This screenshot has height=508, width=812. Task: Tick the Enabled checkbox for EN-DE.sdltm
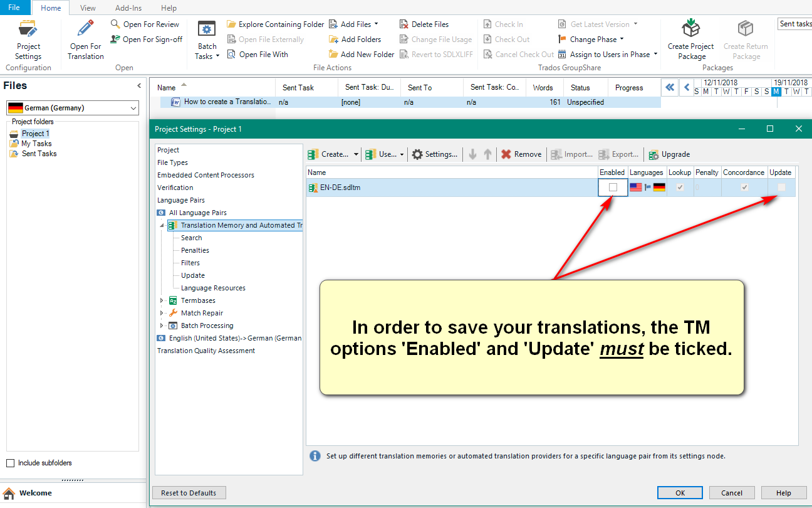point(613,188)
